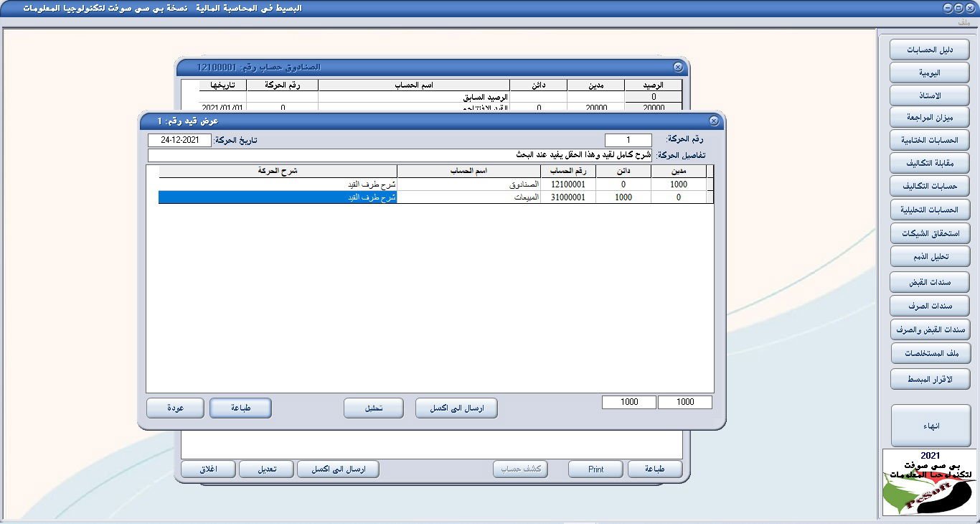
Task: Open سندات القبض from the sidebar
Action: point(929,281)
